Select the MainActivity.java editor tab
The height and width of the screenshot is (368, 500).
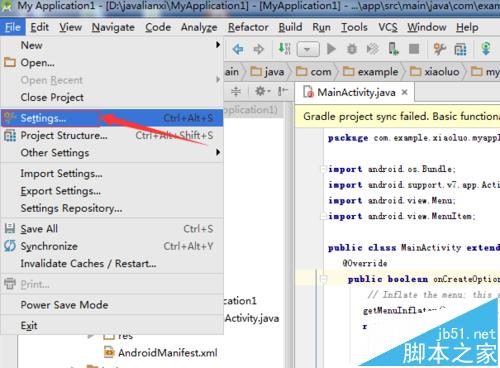[356, 92]
